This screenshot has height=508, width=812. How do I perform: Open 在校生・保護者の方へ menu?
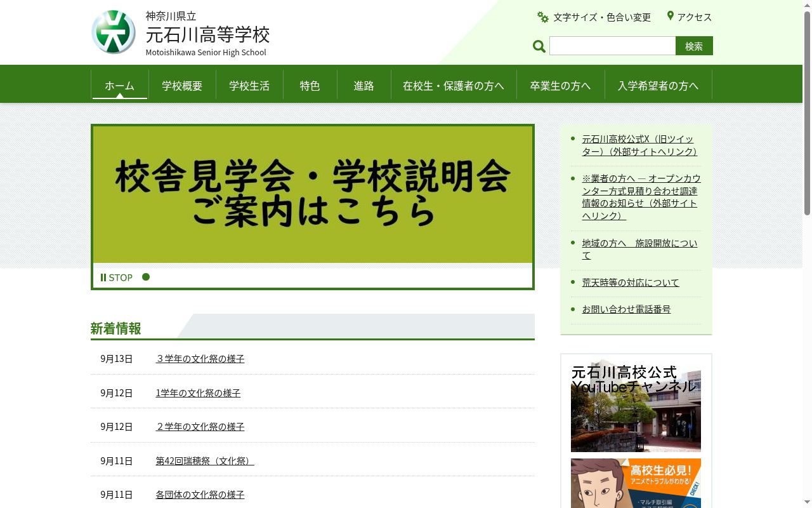tap(454, 86)
